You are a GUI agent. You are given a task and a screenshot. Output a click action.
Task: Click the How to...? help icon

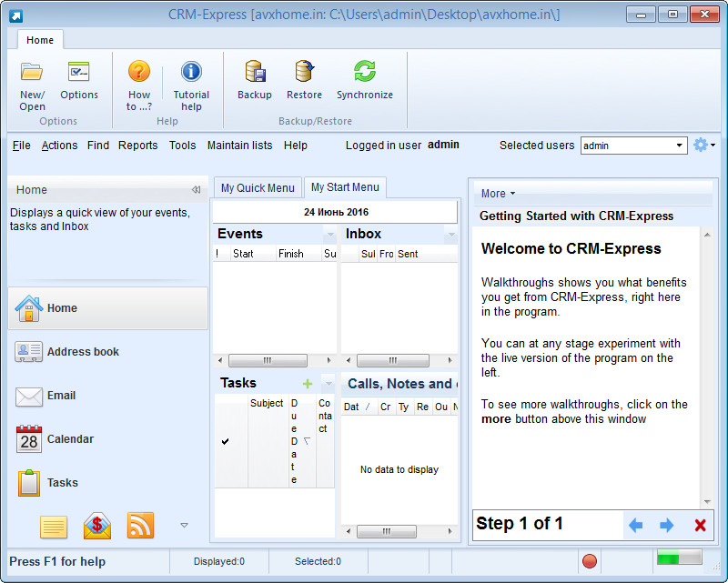coord(139,72)
